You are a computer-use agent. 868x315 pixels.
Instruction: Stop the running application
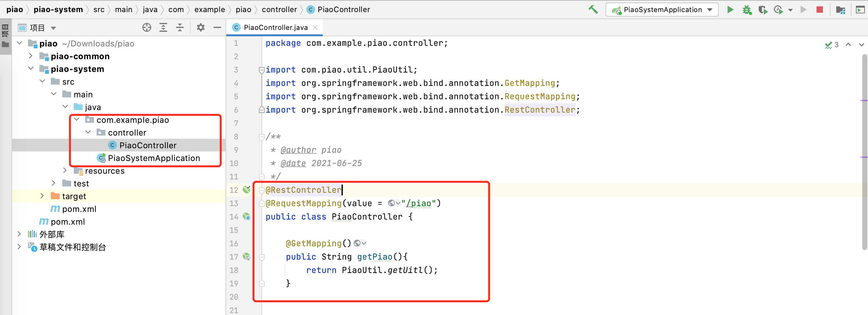(819, 10)
